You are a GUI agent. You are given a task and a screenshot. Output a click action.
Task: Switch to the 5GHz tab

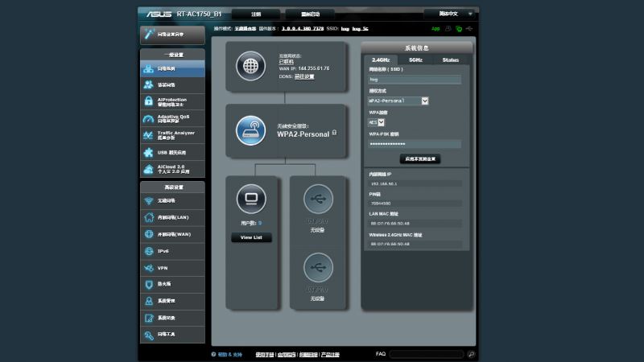coord(415,60)
